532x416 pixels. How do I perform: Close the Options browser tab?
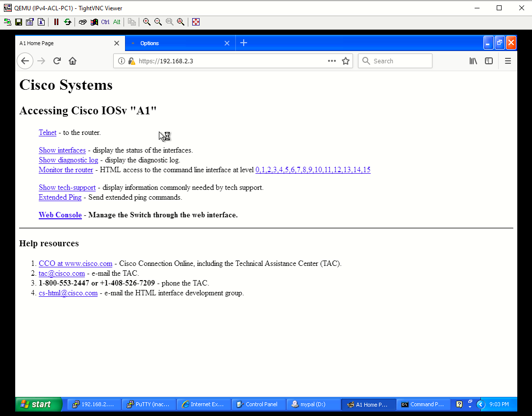click(x=227, y=43)
